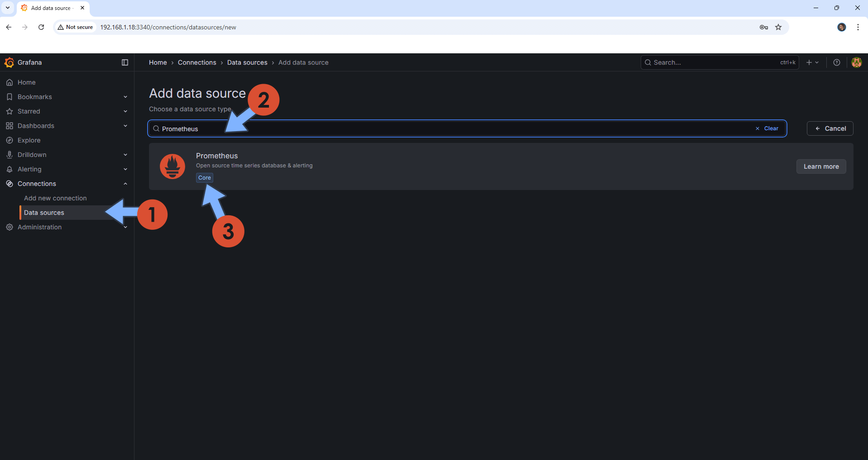The height and width of the screenshot is (460, 868).
Task: Clear the Prometheus search text
Action: 767,128
